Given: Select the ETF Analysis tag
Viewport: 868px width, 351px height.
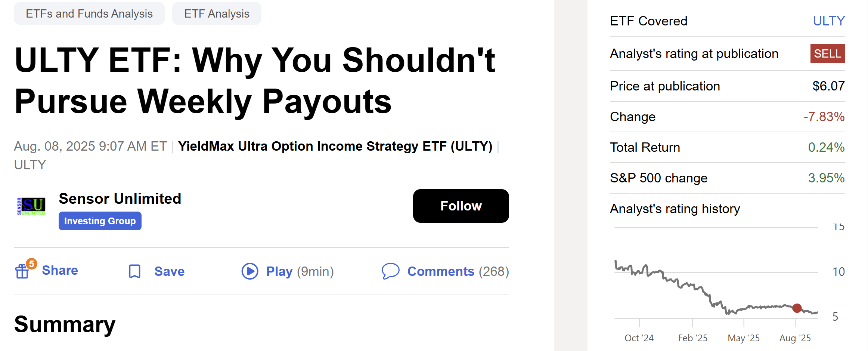Looking at the screenshot, I should [x=217, y=13].
